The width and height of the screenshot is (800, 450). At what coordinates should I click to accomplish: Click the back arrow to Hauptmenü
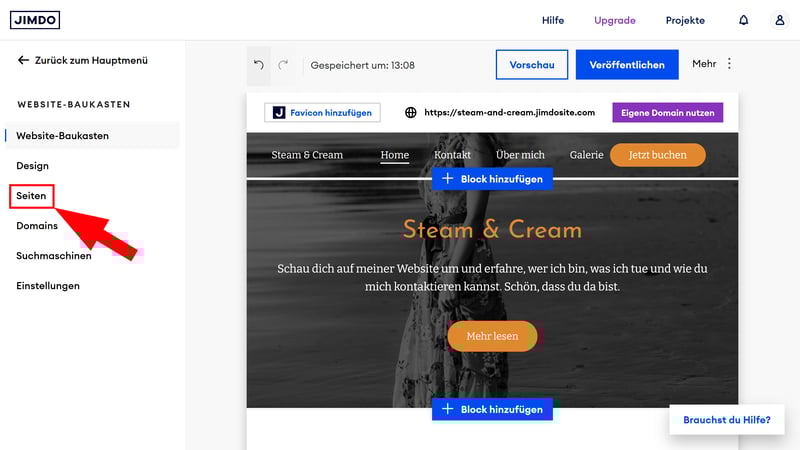pyautogui.click(x=24, y=60)
